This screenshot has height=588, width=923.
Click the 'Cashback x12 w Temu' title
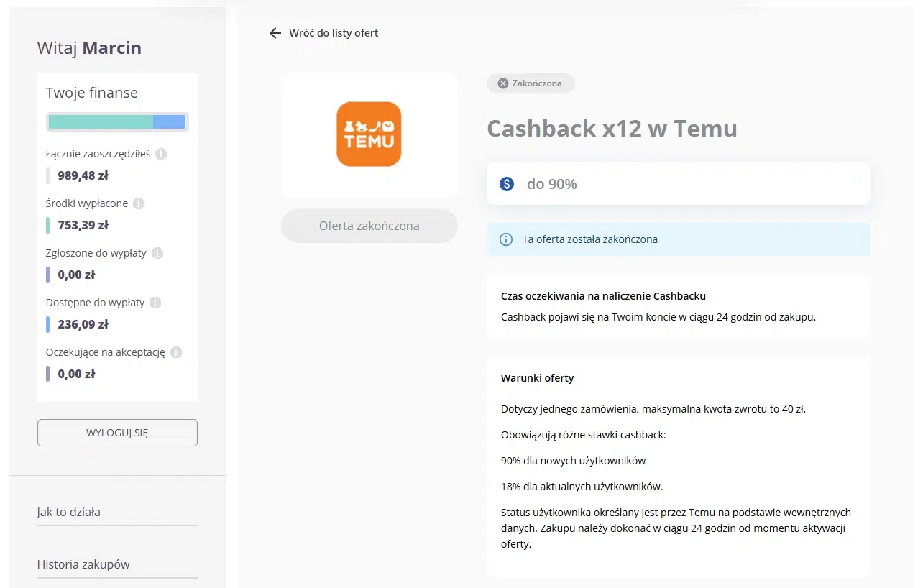[x=611, y=129]
